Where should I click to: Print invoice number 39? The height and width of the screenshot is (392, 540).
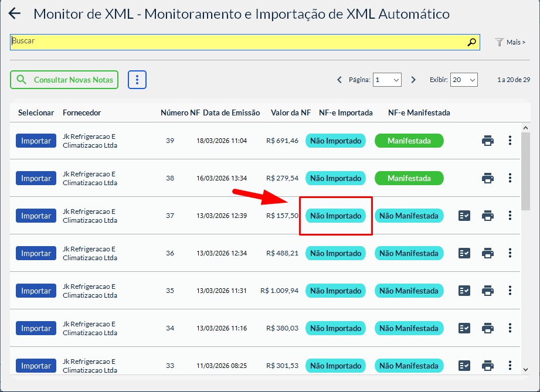coord(488,141)
